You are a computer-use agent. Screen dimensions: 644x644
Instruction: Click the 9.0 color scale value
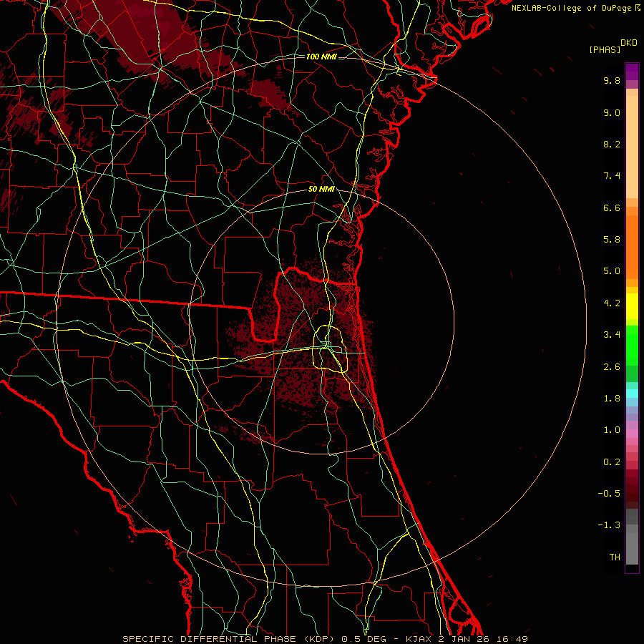pyautogui.click(x=612, y=112)
